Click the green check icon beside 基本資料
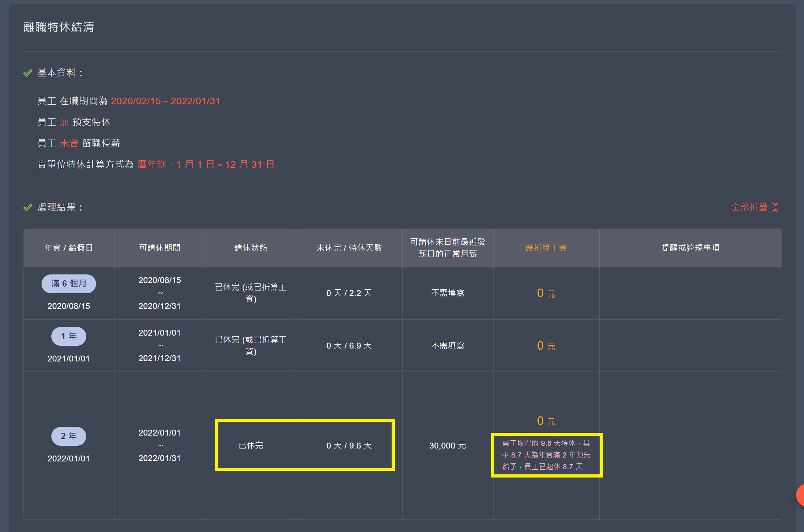 [x=28, y=73]
